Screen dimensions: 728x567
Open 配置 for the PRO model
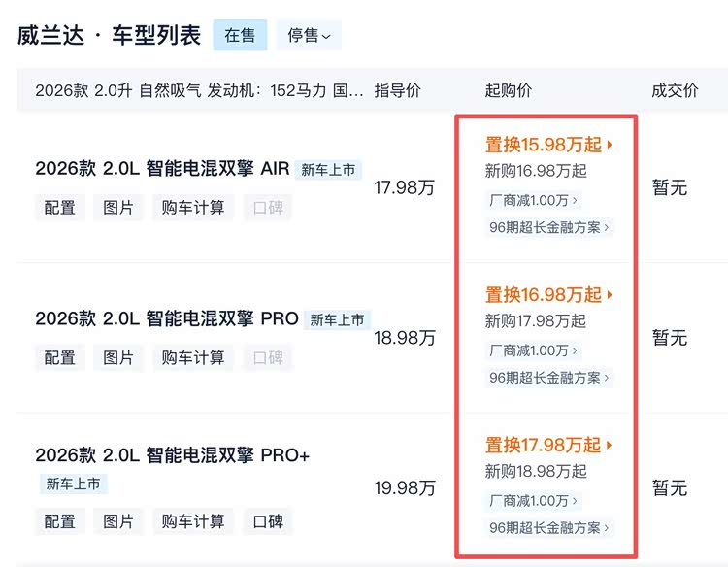[60, 357]
